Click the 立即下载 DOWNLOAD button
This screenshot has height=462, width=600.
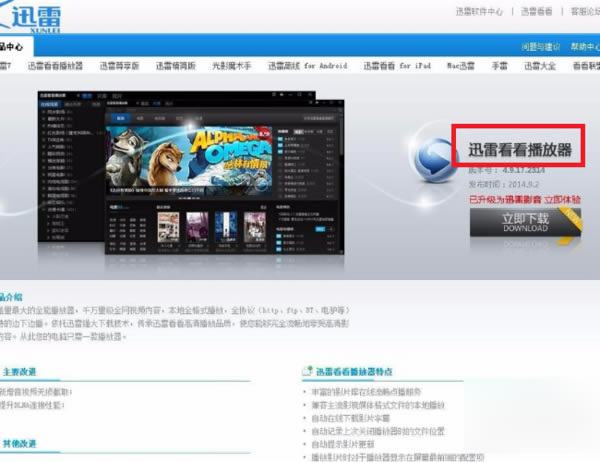pos(525,223)
